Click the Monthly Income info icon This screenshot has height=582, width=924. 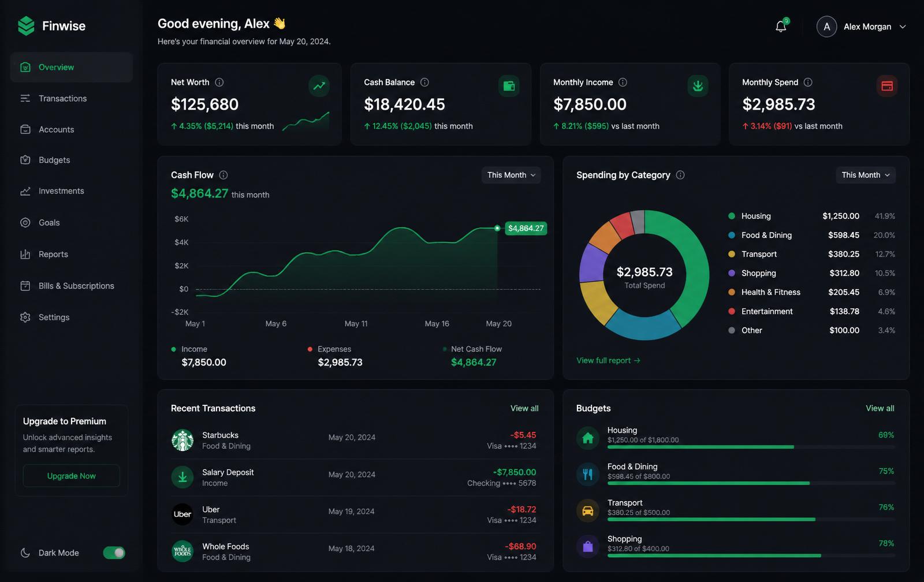click(623, 83)
